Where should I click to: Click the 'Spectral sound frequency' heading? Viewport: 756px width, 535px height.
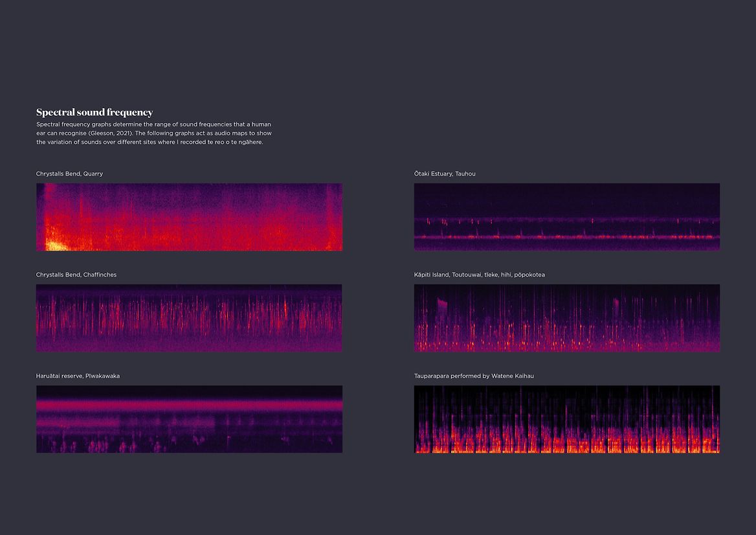94,112
